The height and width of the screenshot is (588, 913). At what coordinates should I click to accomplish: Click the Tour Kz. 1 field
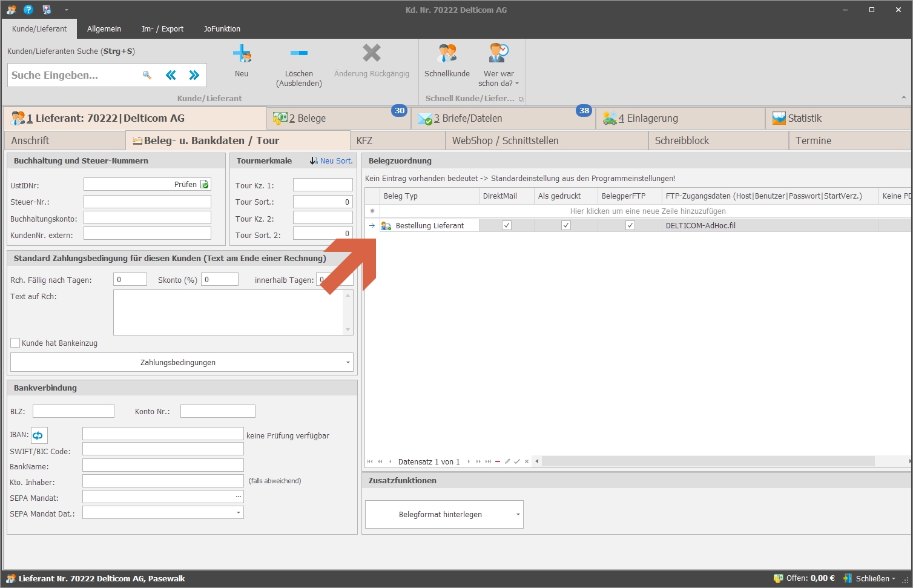tap(323, 185)
